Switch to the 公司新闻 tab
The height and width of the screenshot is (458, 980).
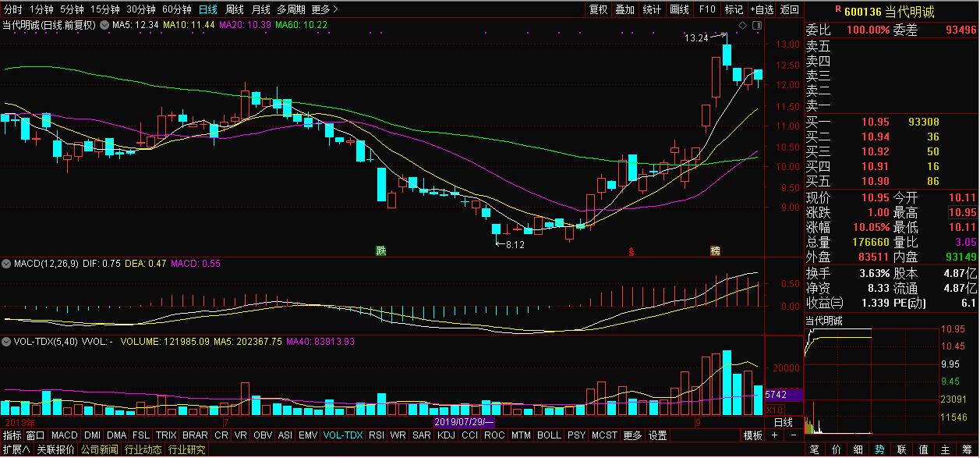[x=99, y=449]
